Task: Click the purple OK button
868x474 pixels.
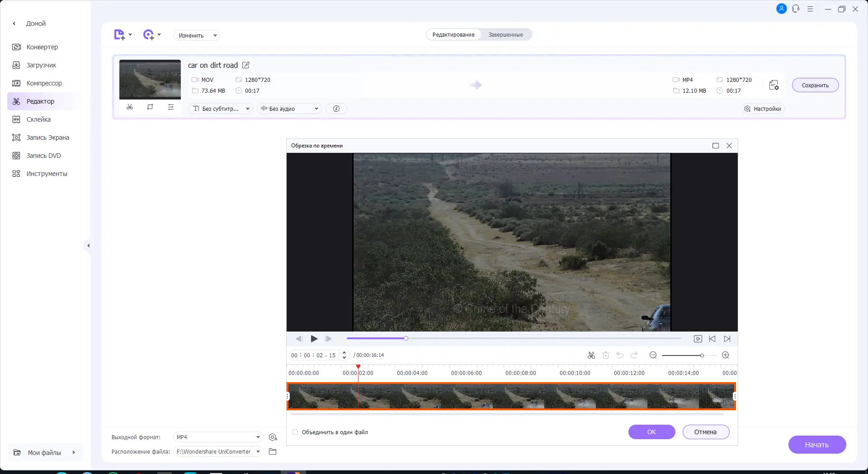Action: [x=651, y=432]
